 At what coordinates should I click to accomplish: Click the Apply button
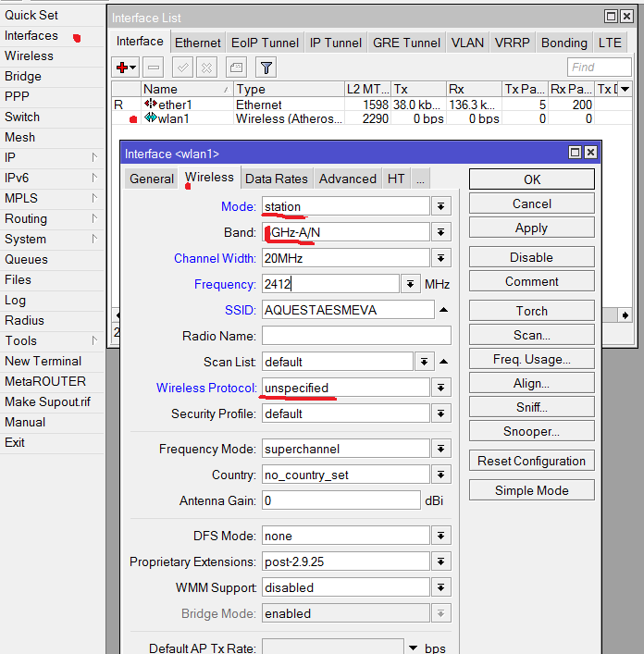(532, 228)
